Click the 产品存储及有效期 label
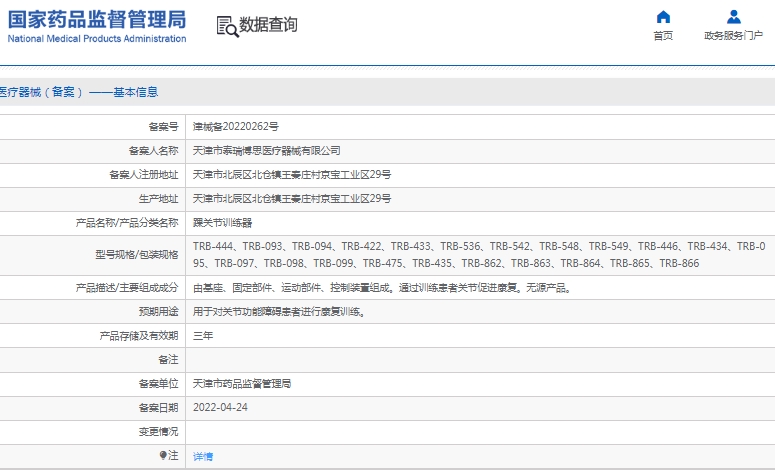 [138, 336]
